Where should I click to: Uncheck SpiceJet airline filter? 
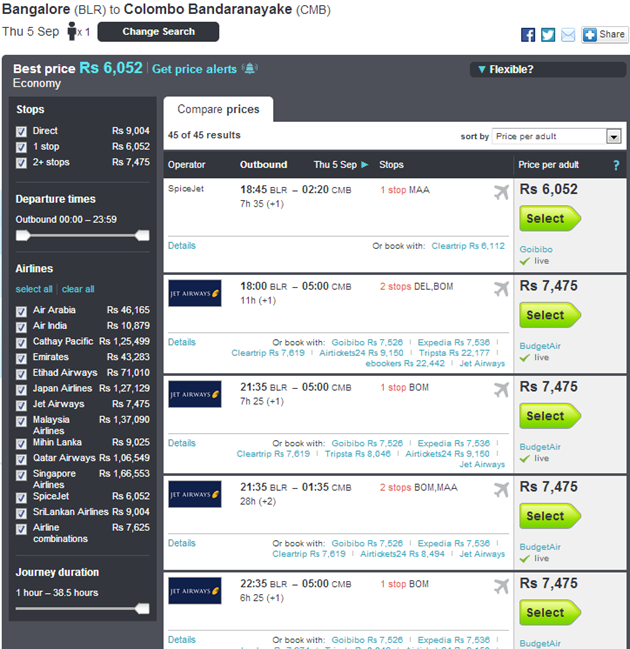click(21, 498)
